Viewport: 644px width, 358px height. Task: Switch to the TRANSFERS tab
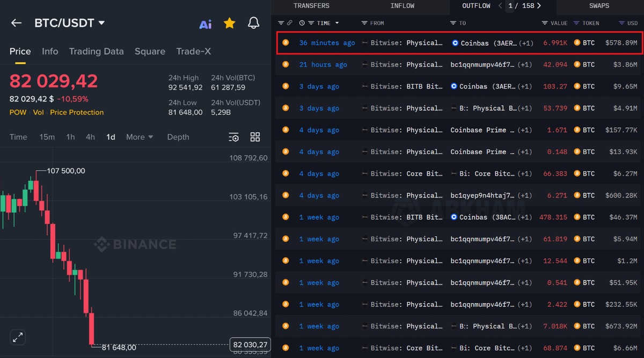(x=311, y=6)
